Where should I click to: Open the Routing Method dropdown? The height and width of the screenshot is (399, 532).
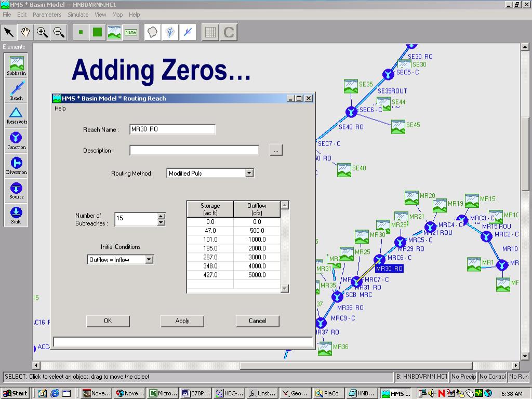249,173
